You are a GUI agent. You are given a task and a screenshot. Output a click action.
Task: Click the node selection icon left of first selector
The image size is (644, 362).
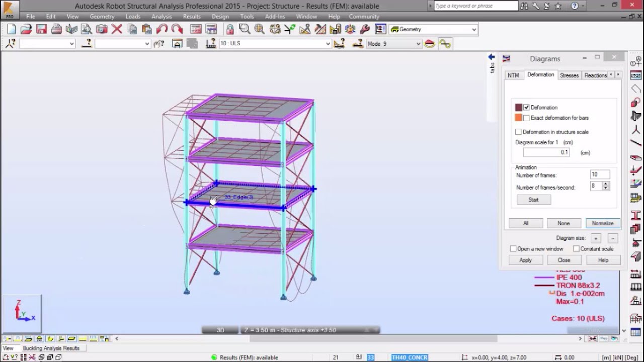pos(11,44)
